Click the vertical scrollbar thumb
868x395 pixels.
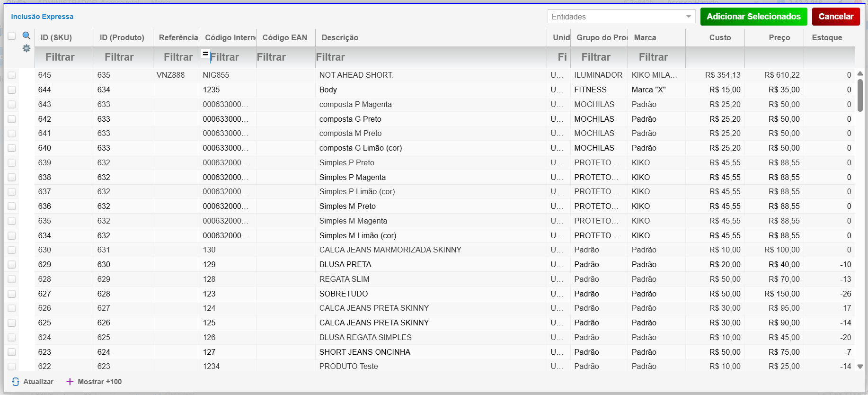coord(860,95)
